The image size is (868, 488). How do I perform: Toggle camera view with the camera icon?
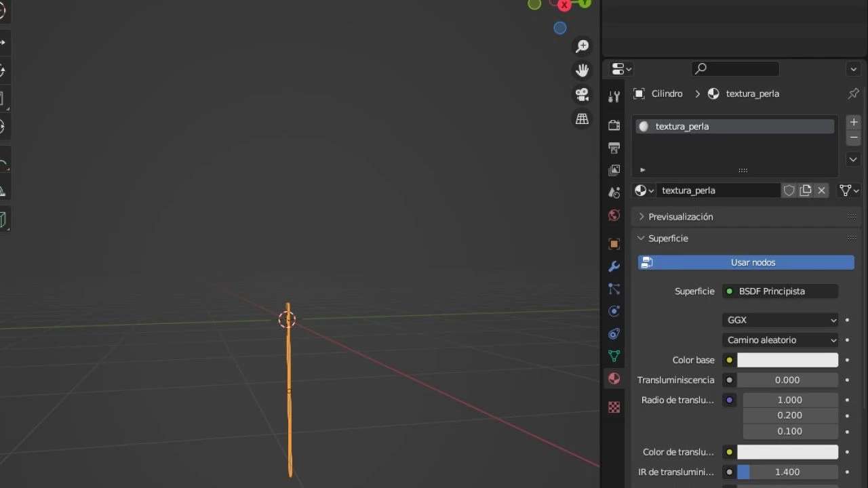click(x=582, y=94)
